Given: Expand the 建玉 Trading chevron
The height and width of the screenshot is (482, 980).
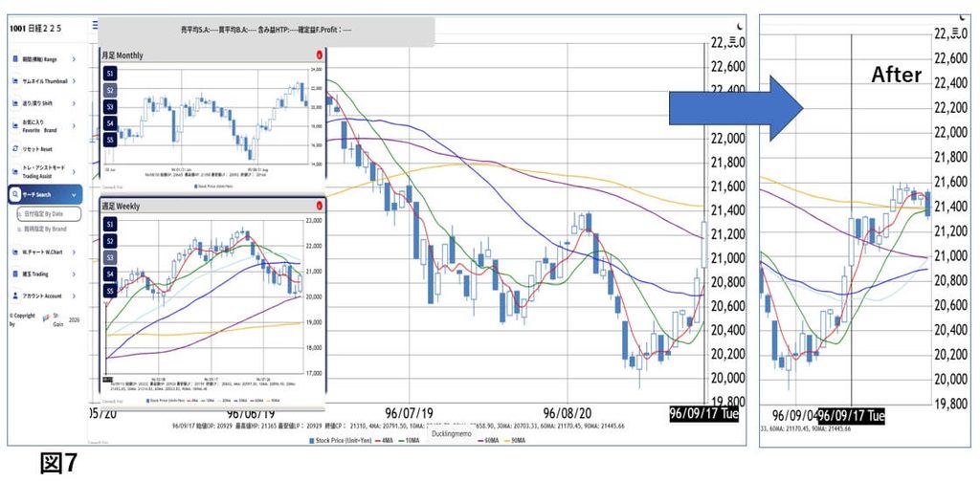Looking at the screenshot, I should point(74,274).
